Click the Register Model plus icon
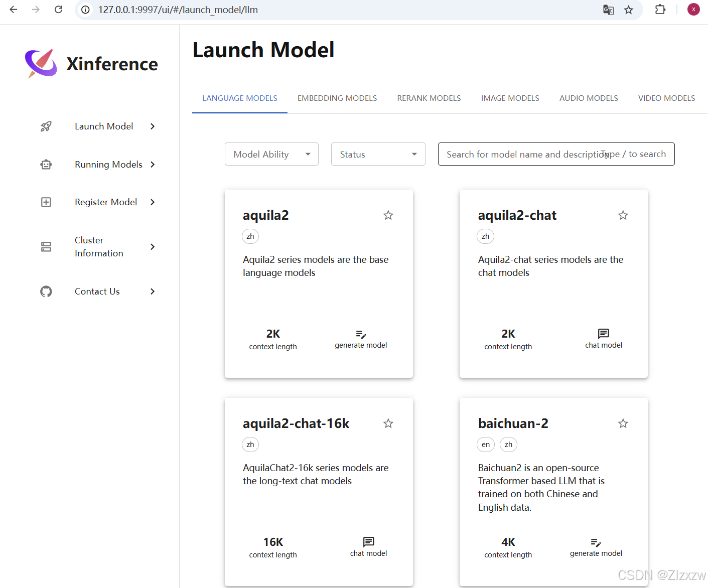Image resolution: width=708 pixels, height=588 pixels. (46, 202)
